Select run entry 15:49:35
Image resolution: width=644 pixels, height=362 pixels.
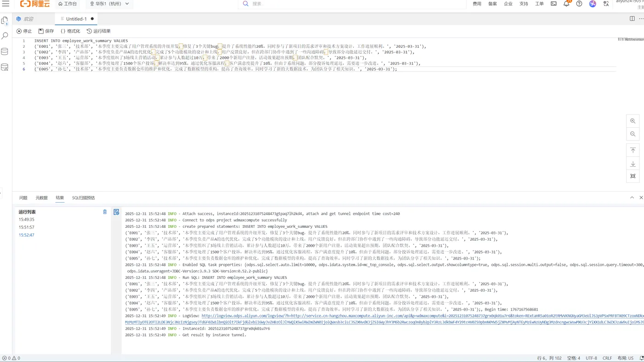pyautogui.click(x=27, y=220)
